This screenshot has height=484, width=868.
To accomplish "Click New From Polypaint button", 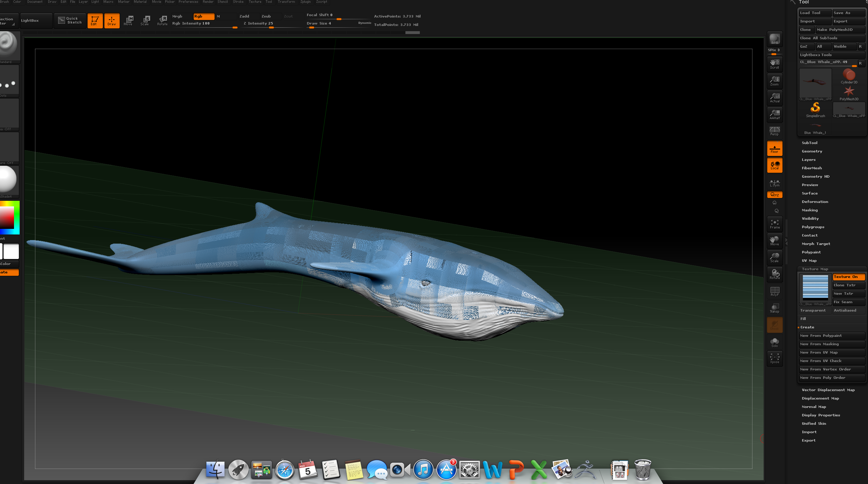I will [x=831, y=336].
